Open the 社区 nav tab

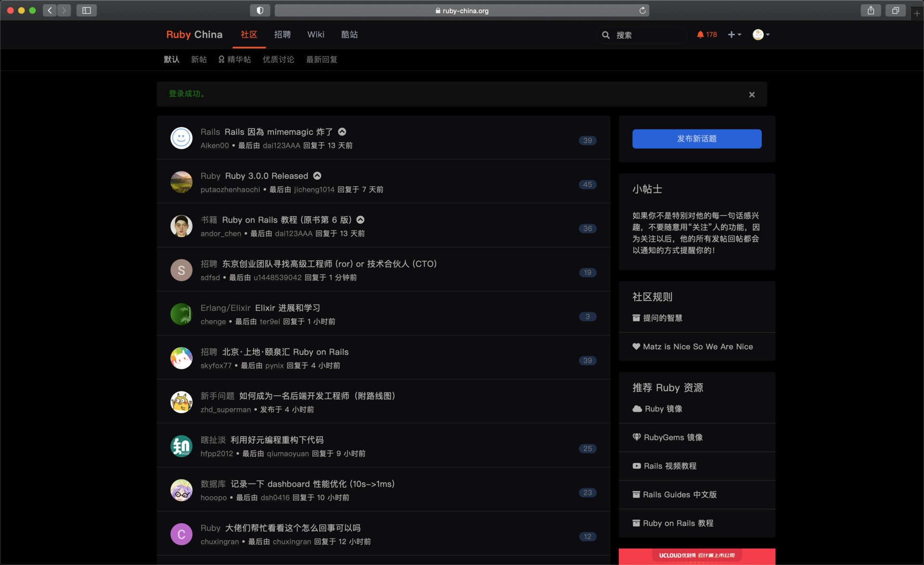click(x=249, y=35)
